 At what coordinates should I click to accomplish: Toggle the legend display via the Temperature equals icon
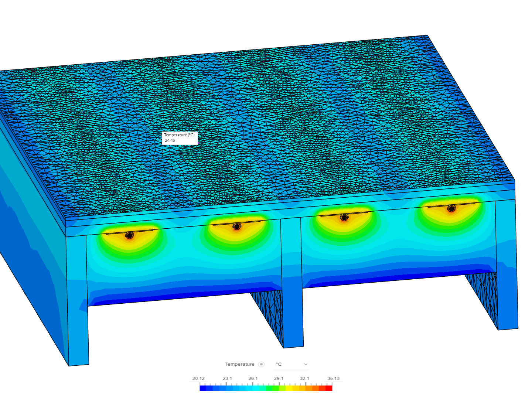coord(262,364)
